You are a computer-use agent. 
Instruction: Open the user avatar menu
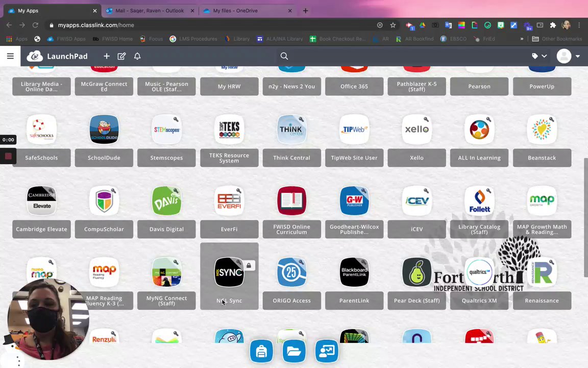(x=563, y=56)
